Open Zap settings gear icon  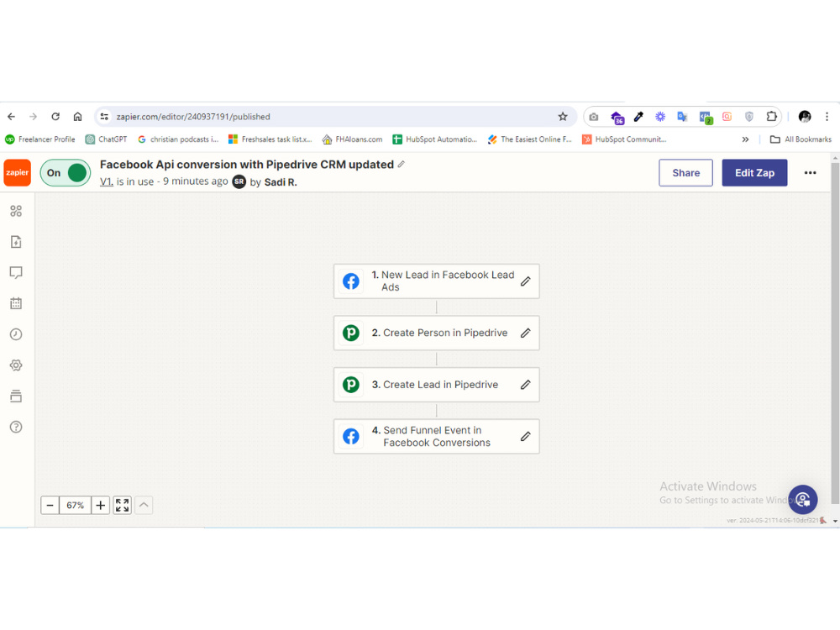click(x=16, y=365)
